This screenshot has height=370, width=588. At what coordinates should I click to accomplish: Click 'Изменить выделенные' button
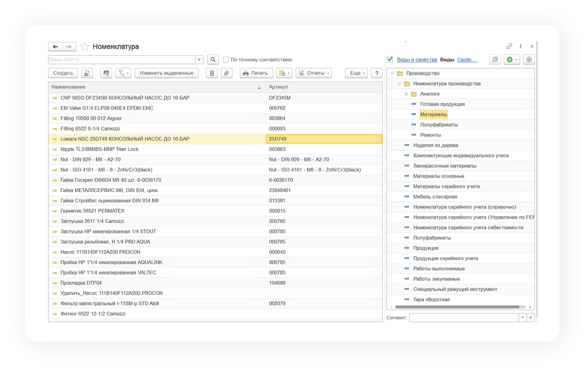click(167, 73)
